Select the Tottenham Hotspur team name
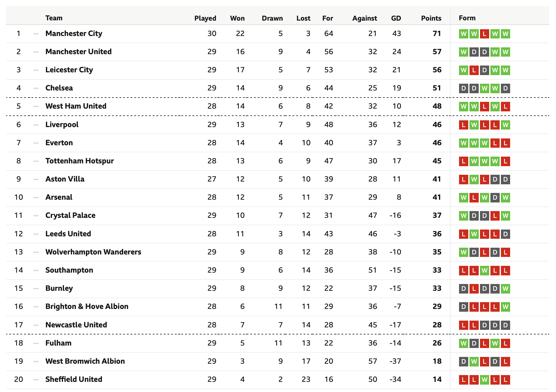This screenshot has width=556, height=392. [x=79, y=161]
